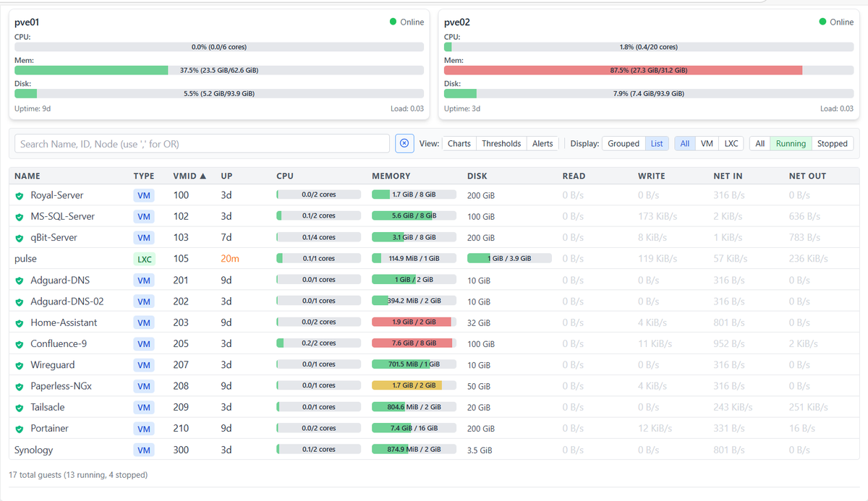Screen dimensions: 868x501
Task: Sort table by NET OUT column
Action: (807, 176)
